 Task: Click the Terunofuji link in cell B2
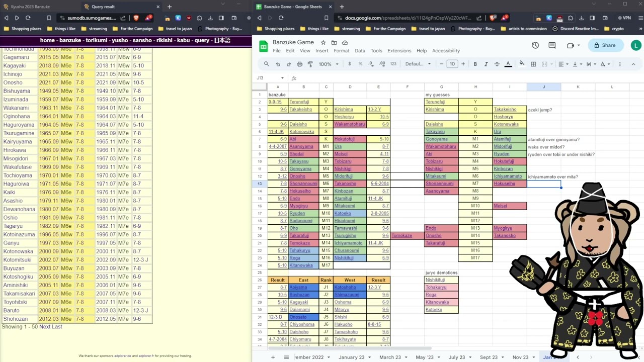(x=300, y=102)
